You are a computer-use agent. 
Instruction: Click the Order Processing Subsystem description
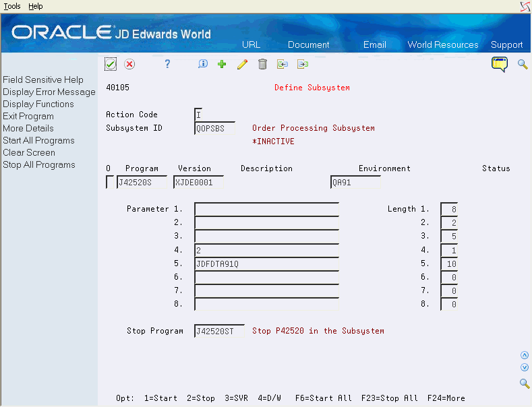click(314, 128)
